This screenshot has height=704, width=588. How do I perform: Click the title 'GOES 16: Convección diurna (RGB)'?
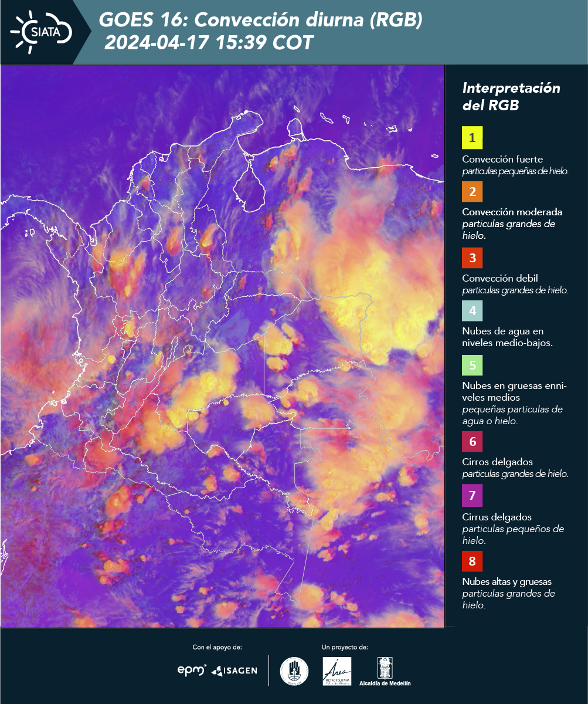[x=261, y=21]
